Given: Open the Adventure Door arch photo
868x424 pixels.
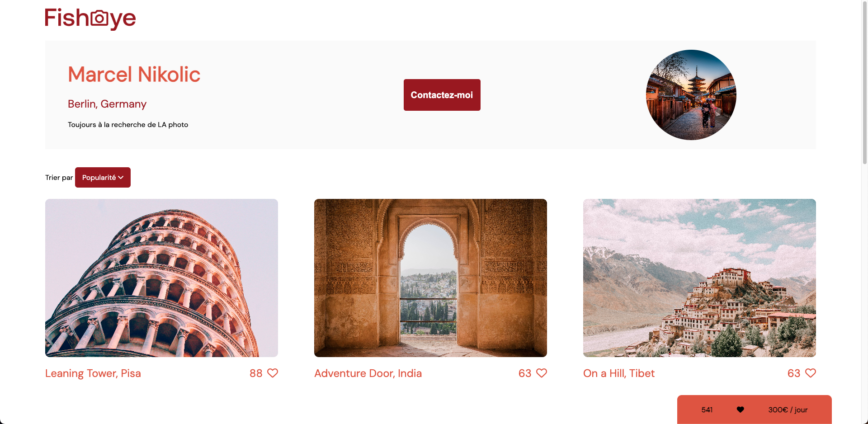Looking at the screenshot, I should tap(430, 278).
